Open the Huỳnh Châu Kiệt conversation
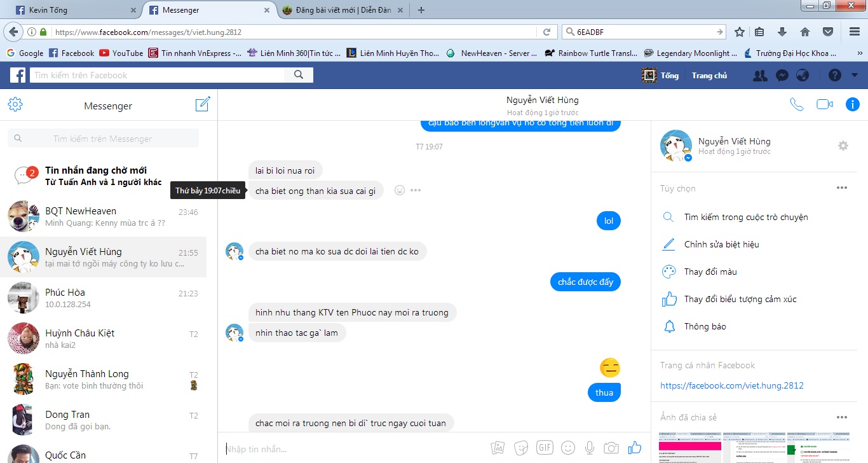 103,338
